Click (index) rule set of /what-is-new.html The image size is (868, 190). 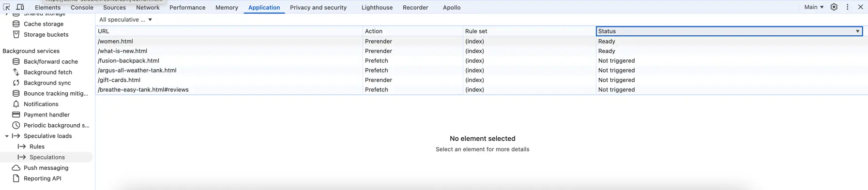[474, 51]
